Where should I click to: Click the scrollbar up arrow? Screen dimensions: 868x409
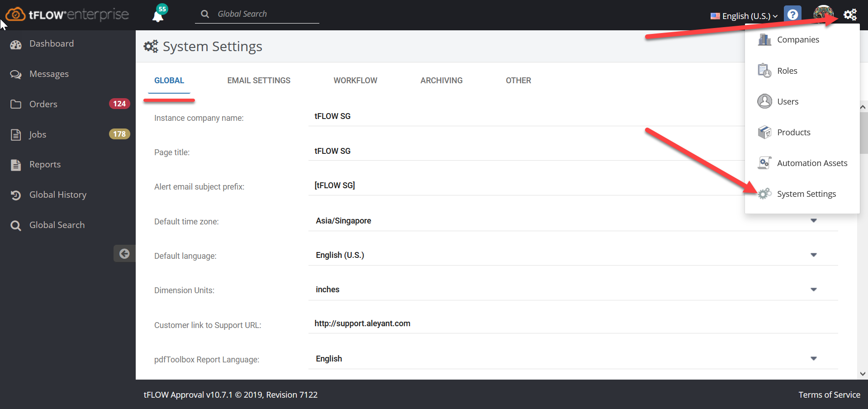coord(863,107)
